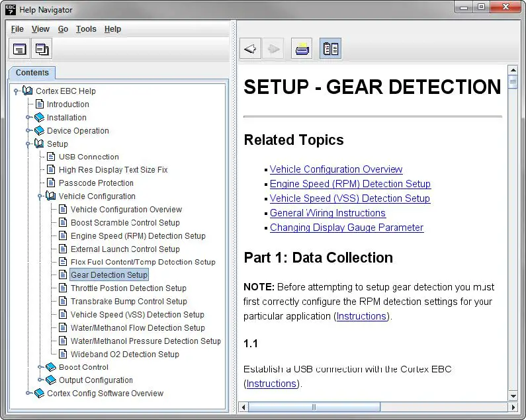Open Flex Fuel Content/Temp Detection Setup
526x420 pixels.
(143, 262)
